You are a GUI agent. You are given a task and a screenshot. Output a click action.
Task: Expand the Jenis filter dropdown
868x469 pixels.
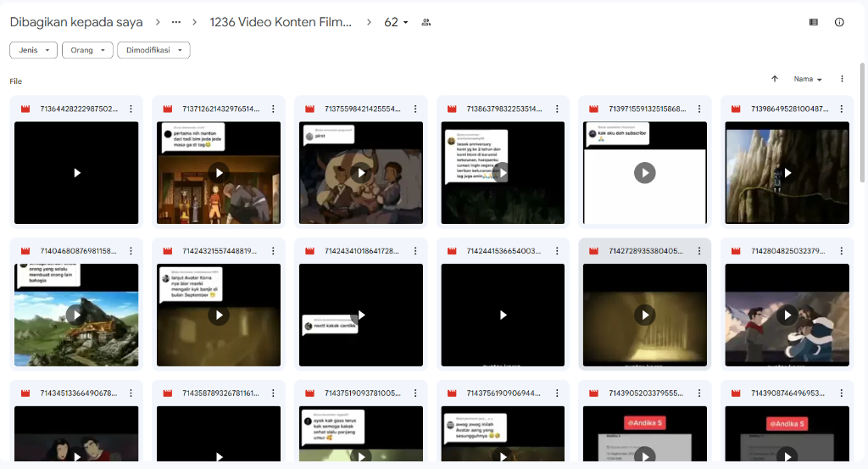(x=34, y=50)
